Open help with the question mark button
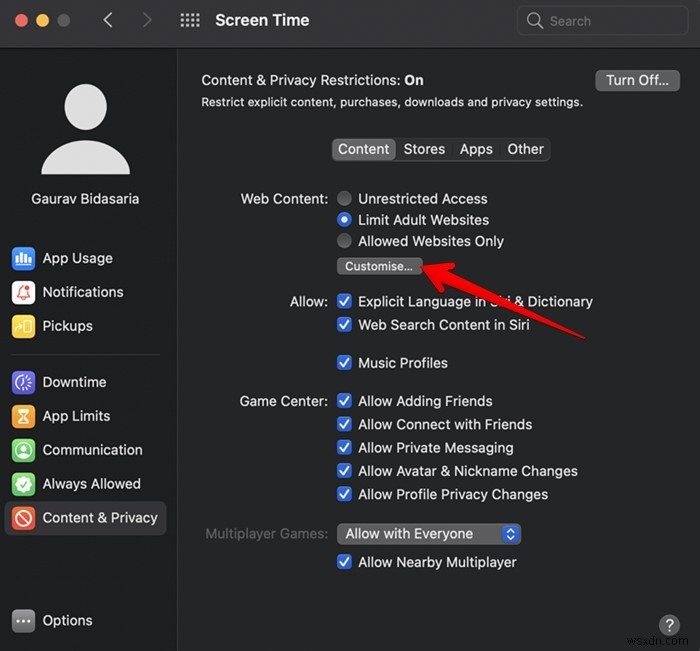The height and width of the screenshot is (651, 700). click(669, 625)
